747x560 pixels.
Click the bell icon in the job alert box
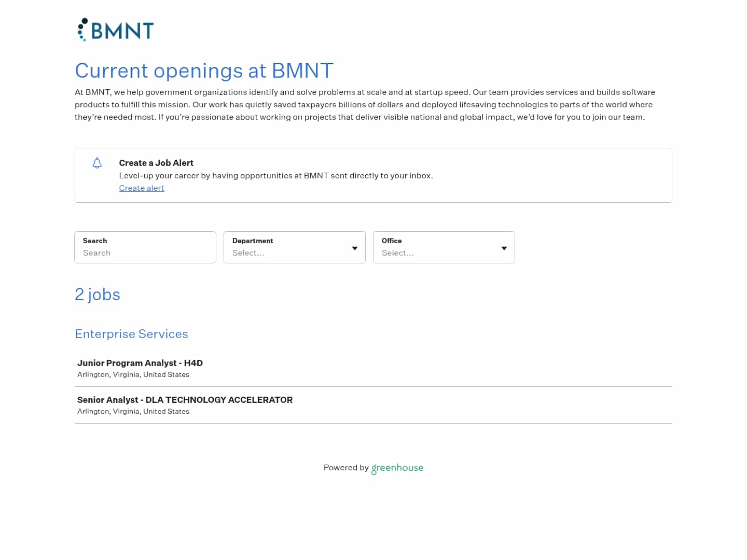pyautogui.click(x=97, y=163)
